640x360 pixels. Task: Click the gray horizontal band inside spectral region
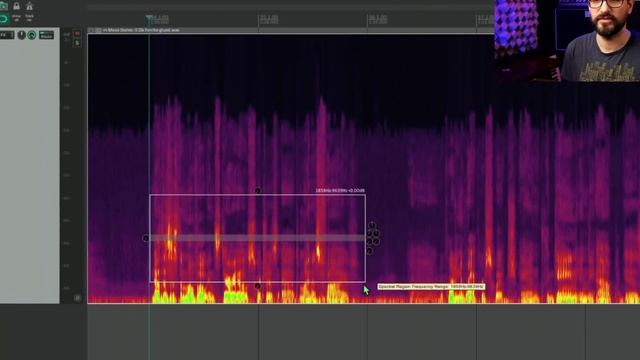258,238
